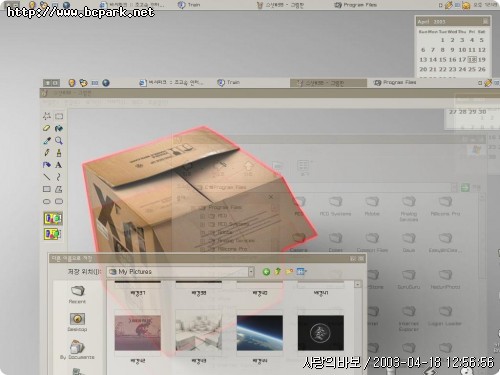Click the green Go button beside Explorer address bar

point(465,188)
